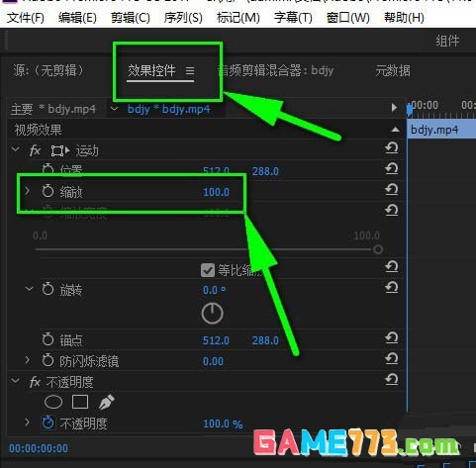Edit the 旋转 value 0.0°

click(214, 290)
